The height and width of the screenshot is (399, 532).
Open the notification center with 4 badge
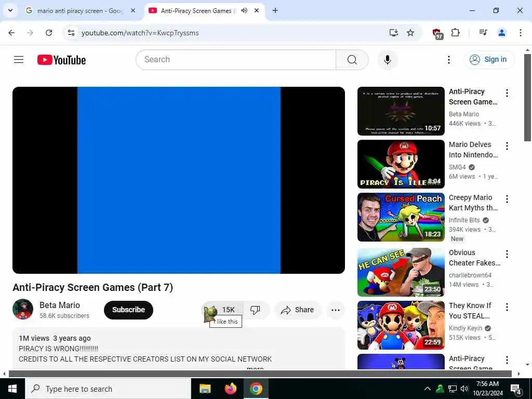pos(516,389)
